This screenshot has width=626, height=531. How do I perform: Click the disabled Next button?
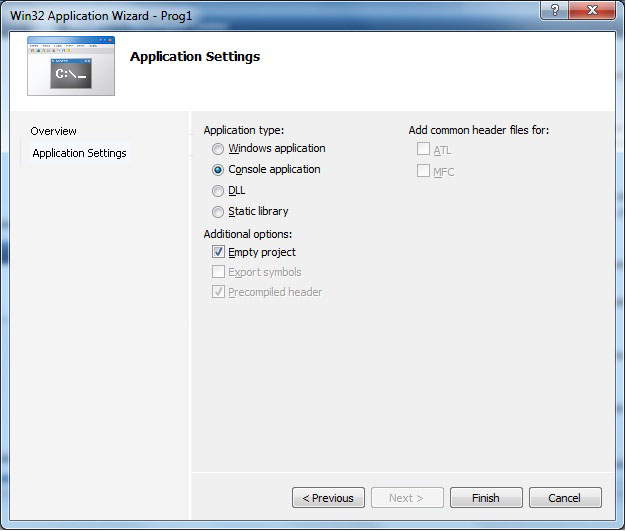(407, 497)
